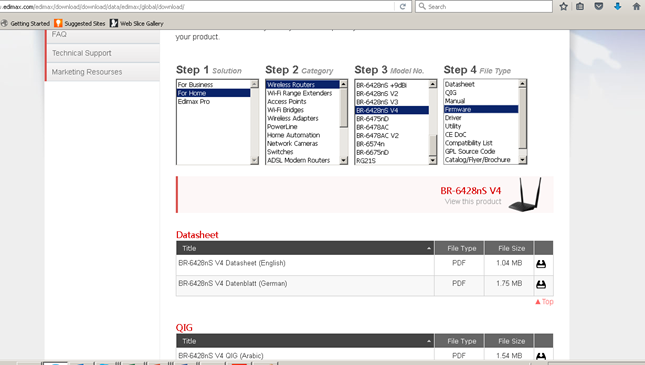
Task: Select Catalog/Flyer/Brochure file type
Action: click(x=481, y=160)
